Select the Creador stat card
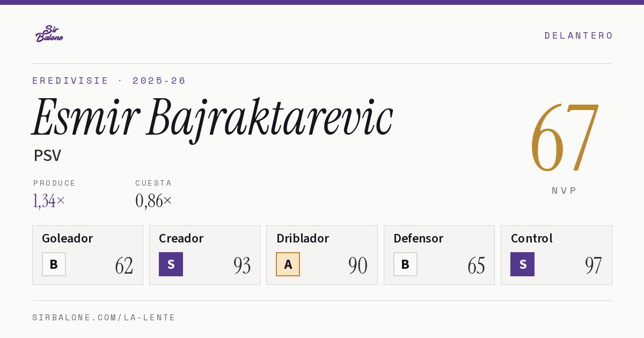Image resolution: width=644 pixels, height=338 pixels. pos(204,255)
